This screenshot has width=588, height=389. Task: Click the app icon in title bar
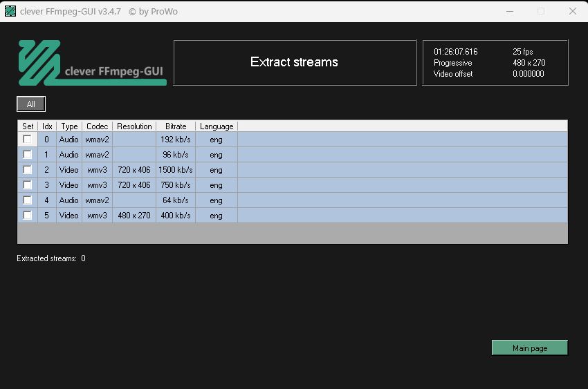point(10,11)
